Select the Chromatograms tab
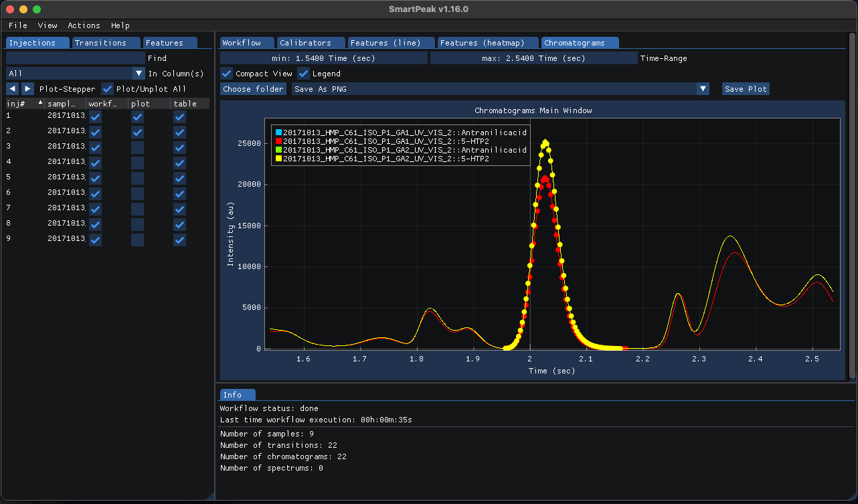 coord(580,43)
